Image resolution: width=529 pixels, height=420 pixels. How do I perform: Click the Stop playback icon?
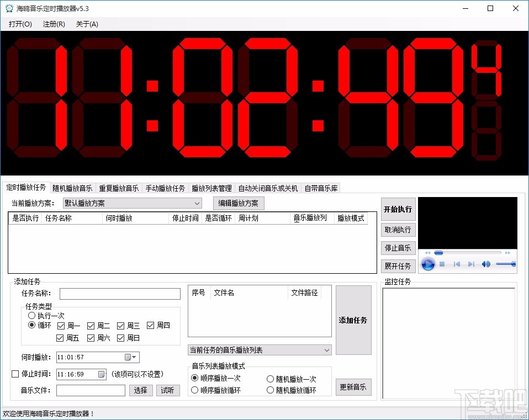click(x=442, y=264)
